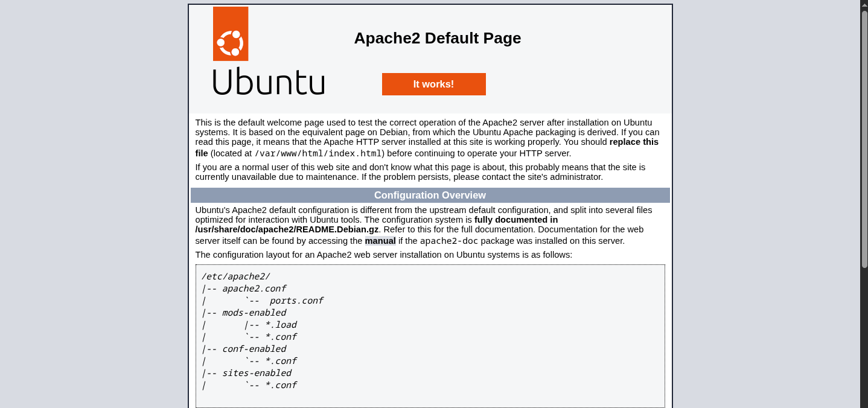Click the "Apache2 Default Page" heading
This screenshot has width=868, height=408.
click(437, 38)
